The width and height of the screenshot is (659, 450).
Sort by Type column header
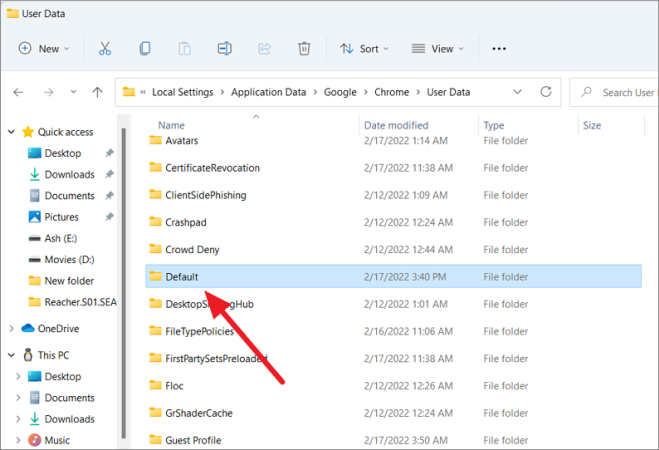pos(494,125)
